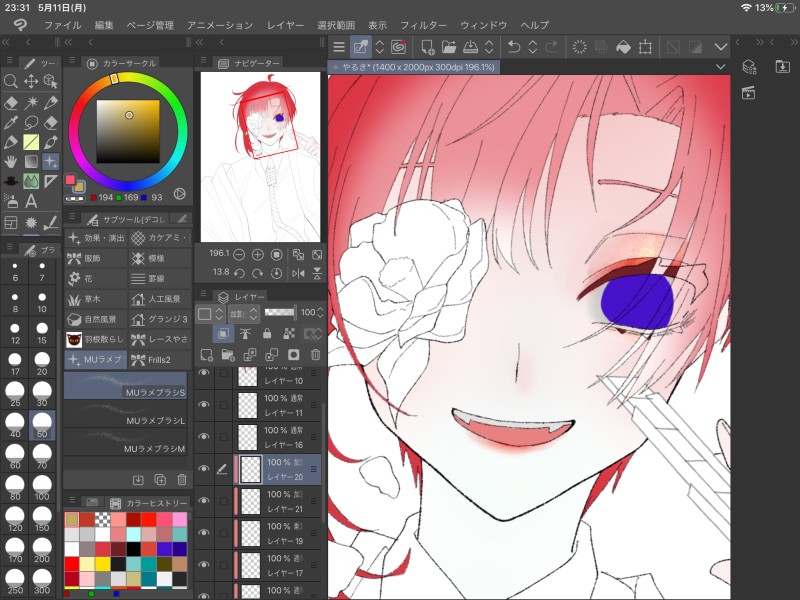Create layer mask icon in Layer panel
This screenshot has height=600, width=800.
(293, 355)
